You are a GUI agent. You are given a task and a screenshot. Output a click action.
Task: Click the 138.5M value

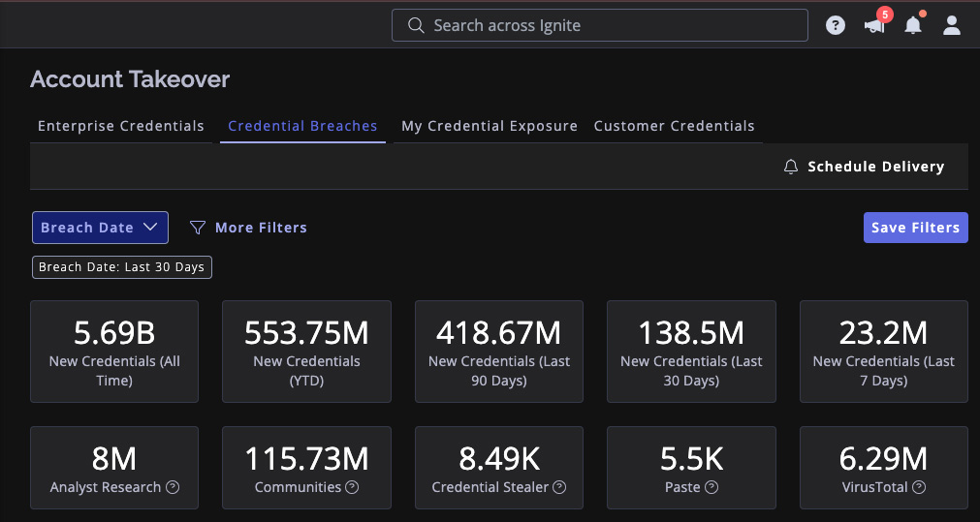pyautogui.click(x=691, y=333)
